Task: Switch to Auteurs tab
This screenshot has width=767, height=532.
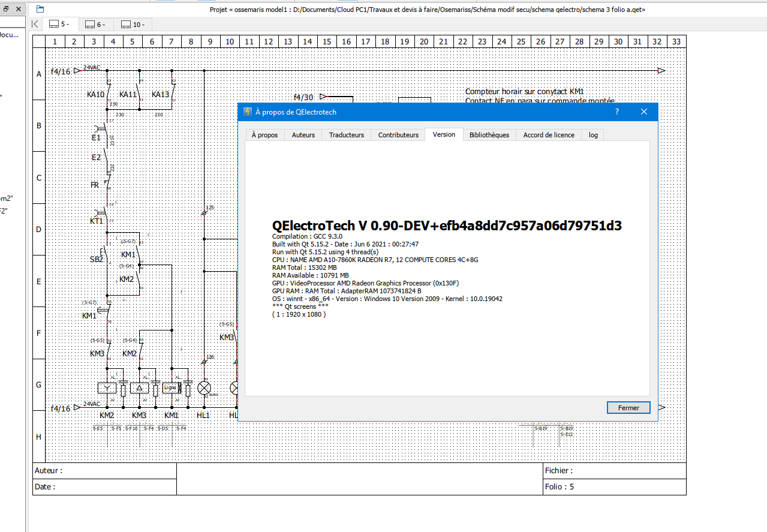Action: [x=303, y=135]
